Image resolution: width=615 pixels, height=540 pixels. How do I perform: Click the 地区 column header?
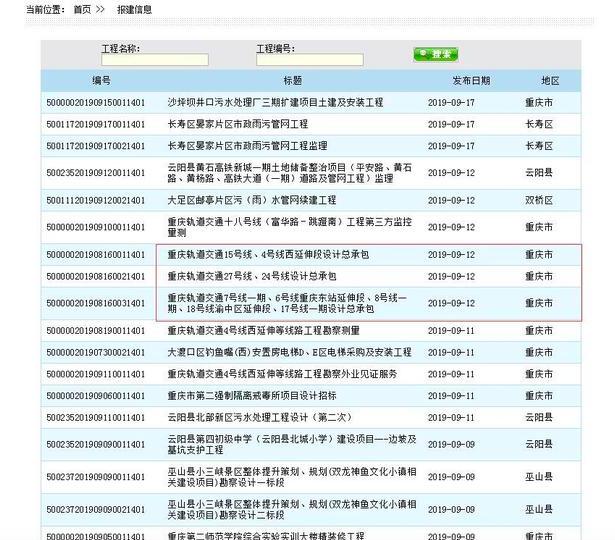(550, 80)
